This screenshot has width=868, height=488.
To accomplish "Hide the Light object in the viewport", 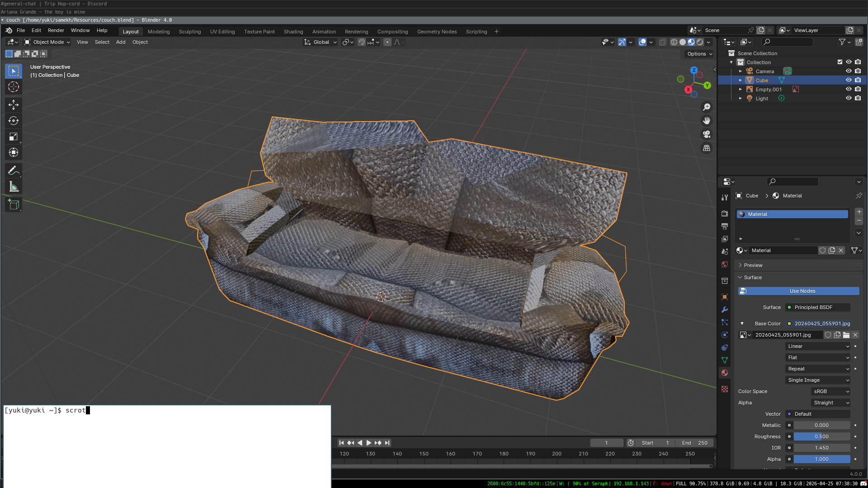I will (x=849, y=98).
